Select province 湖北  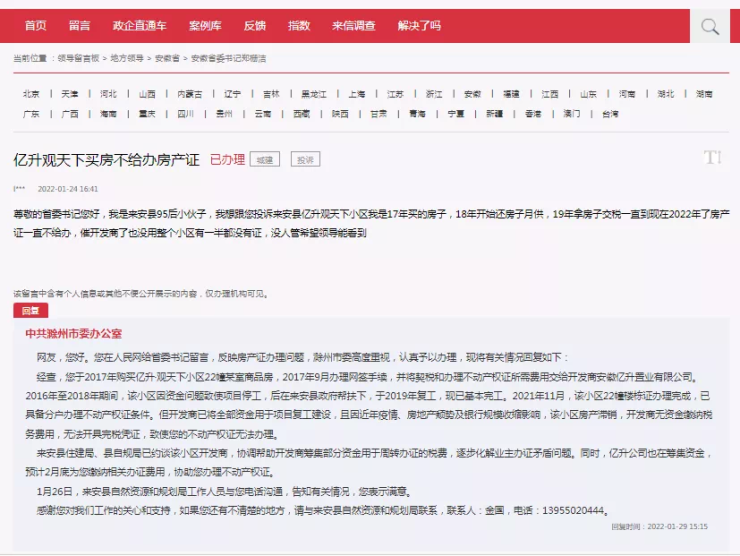(665, 94)
